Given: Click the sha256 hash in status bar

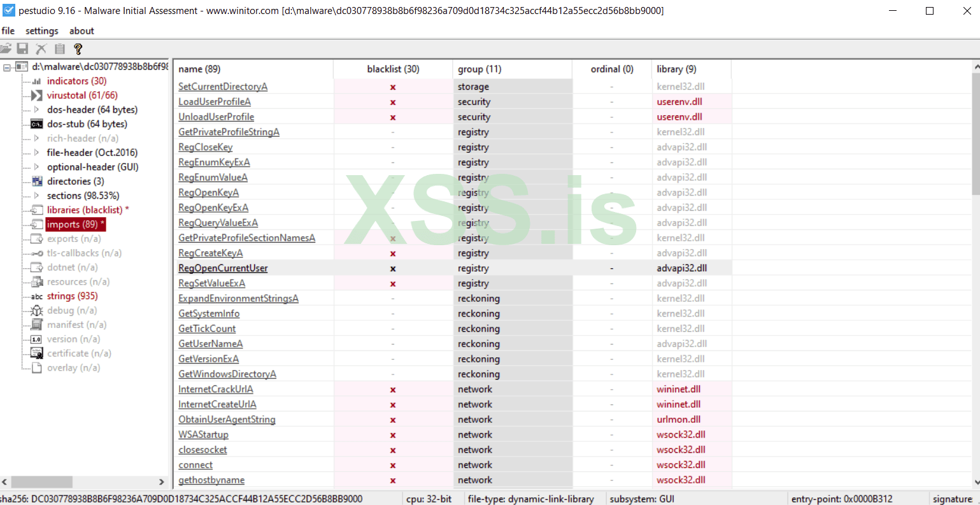Looking at the screenshot, I should point(181,499).
